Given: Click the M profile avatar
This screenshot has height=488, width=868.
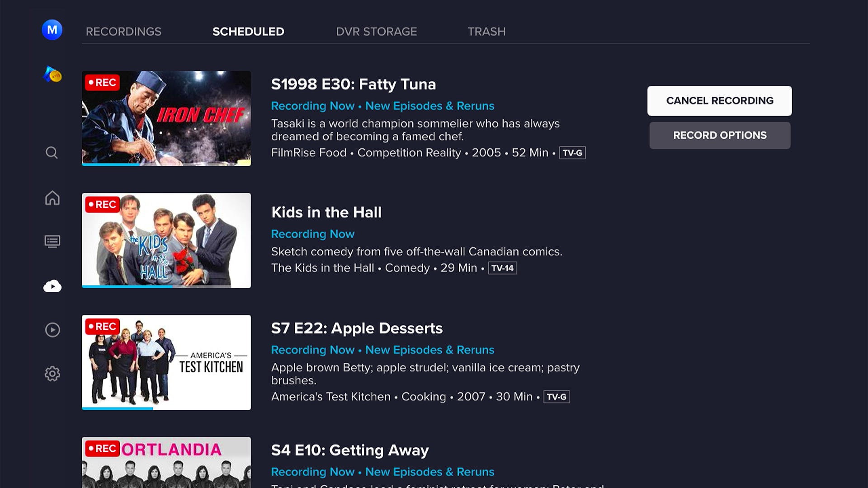Looking at the screenshot, I should pyautogui.click(x=51, y=29).
